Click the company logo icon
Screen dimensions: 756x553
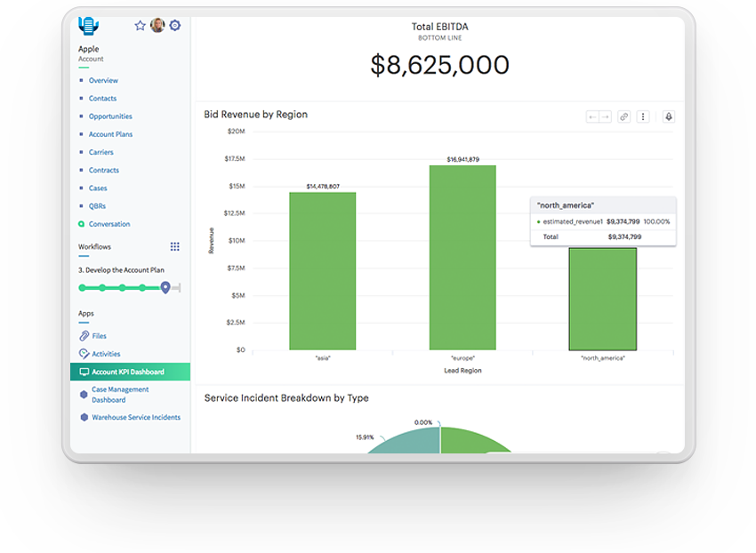click(x=89, y=26)
